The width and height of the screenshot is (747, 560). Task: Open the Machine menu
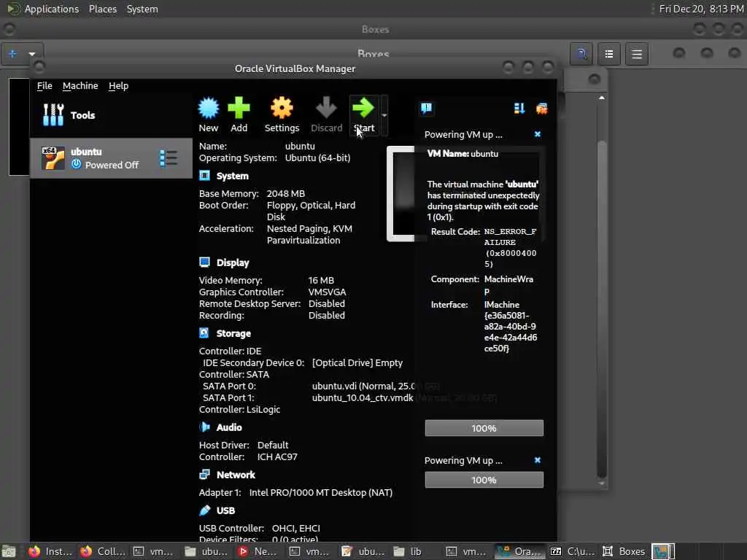(80, 86)
